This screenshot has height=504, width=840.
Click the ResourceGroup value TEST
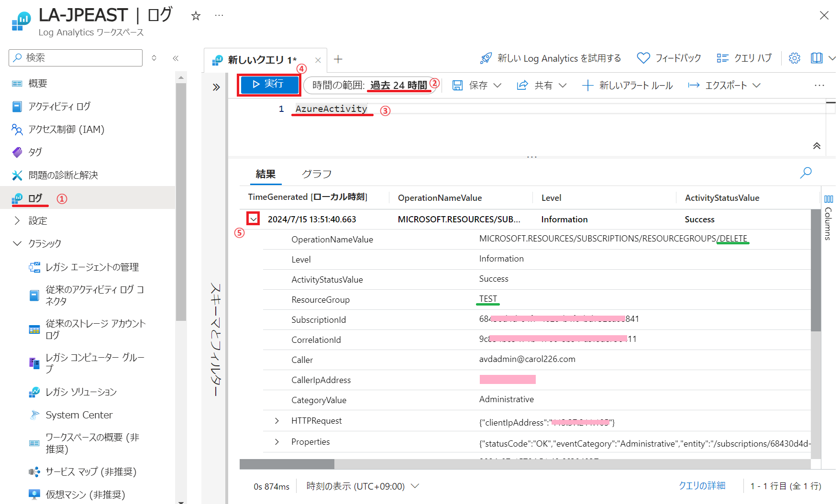pyautogui.click(x=488, y=299)
